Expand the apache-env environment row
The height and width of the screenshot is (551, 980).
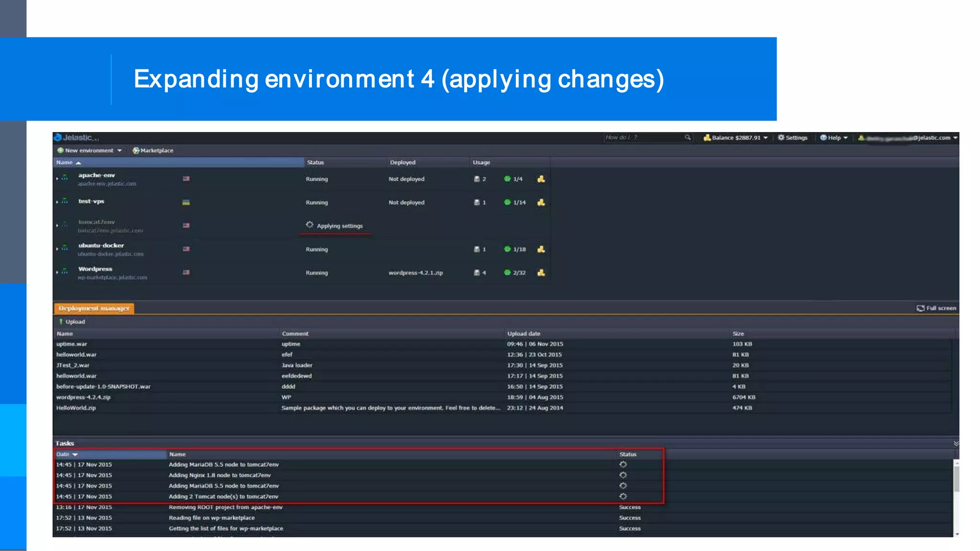click(57, 178)
